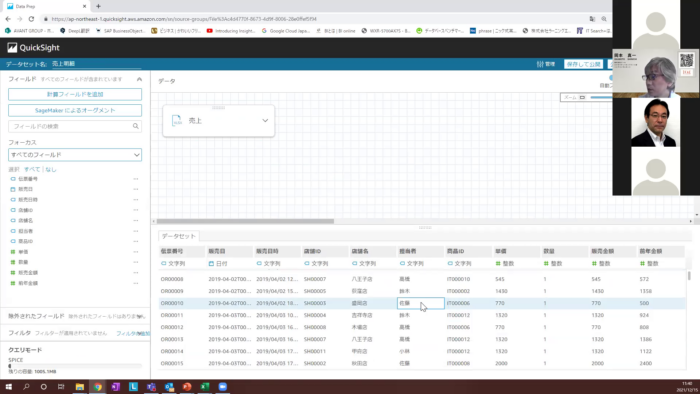Click browser reload icon

click(x=31, y=19)
